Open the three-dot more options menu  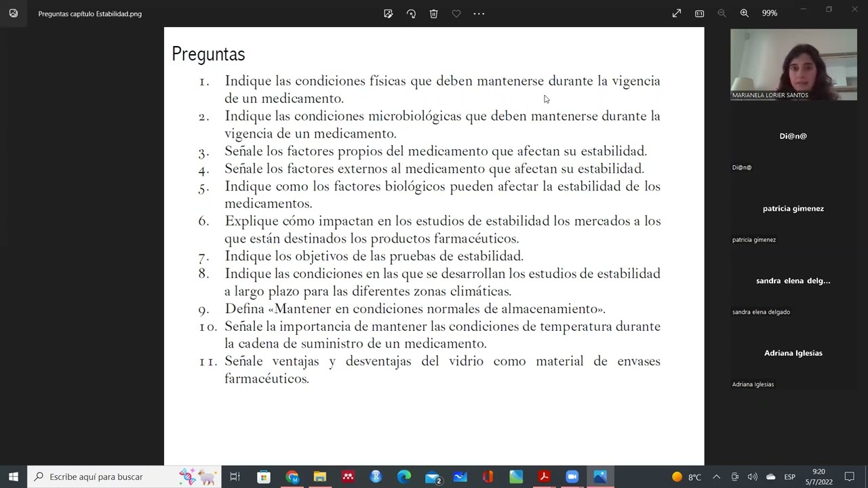coord(479,14)
